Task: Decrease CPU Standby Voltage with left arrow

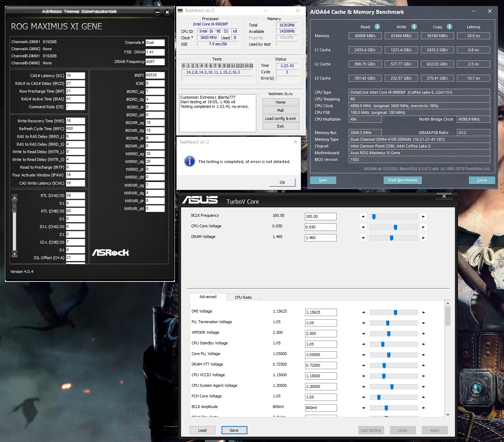Action: click(363, 344)
